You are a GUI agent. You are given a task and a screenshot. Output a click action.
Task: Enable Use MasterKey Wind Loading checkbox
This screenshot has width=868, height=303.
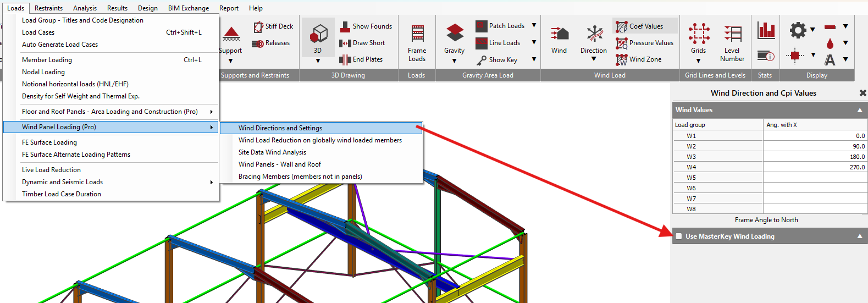pyautogui.click(x=679, y=236)
